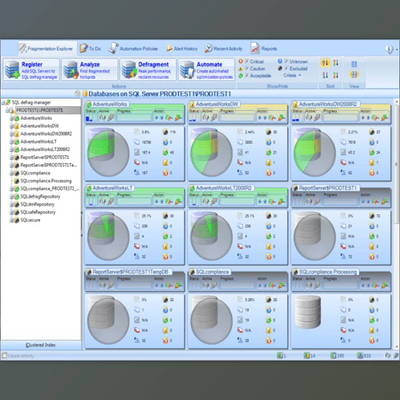Click the AdventureWorks Progress bar
The width and height of the screenshot is (400, 400).
[134, 117]
